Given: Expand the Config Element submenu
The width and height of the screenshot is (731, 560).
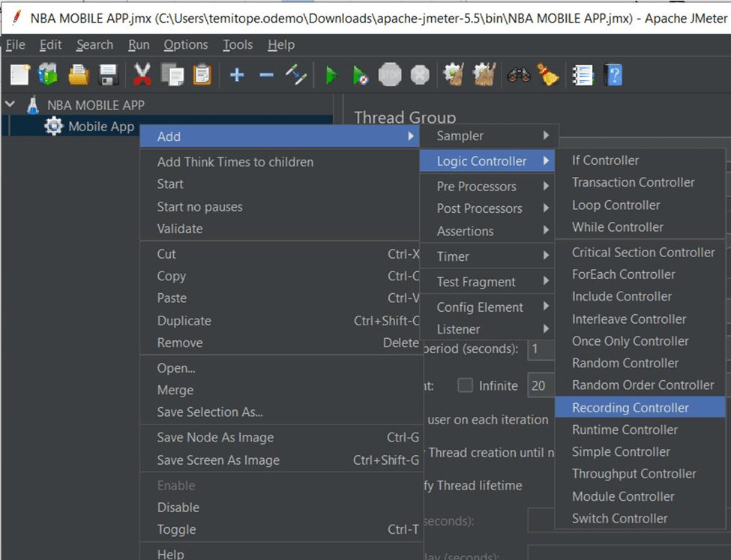Looking at the screenshot, I should point(487,307).
